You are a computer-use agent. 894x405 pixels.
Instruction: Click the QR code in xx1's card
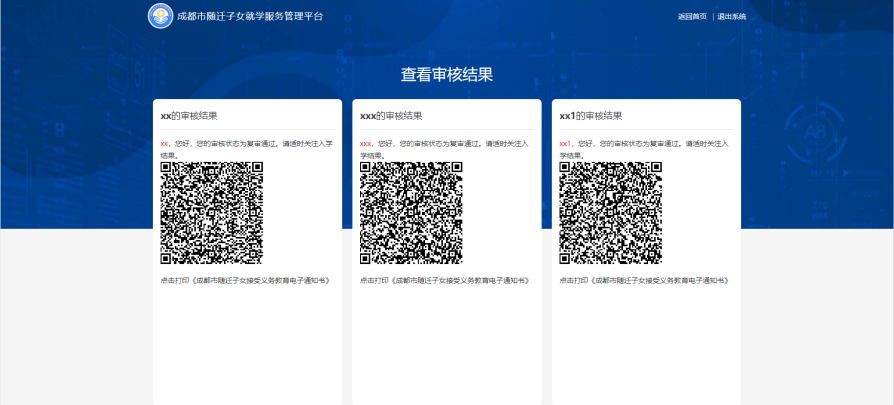click(611, 213)
